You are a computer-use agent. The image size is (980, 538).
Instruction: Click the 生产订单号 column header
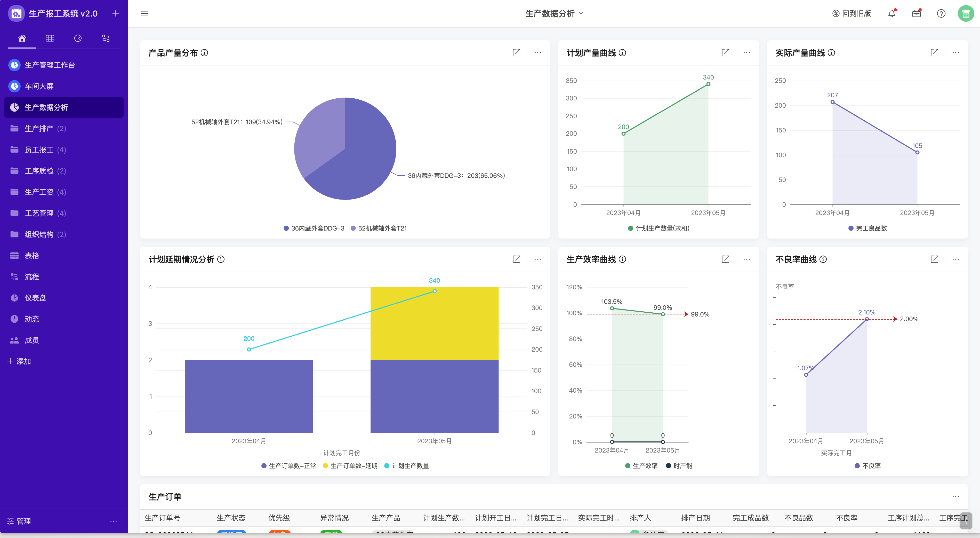[163, 518]
